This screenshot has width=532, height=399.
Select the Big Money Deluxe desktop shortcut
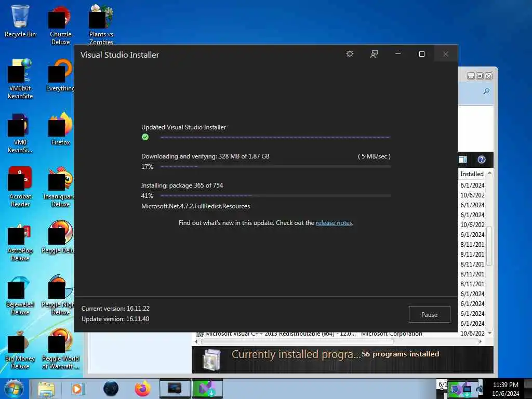(x=20, y=350)
